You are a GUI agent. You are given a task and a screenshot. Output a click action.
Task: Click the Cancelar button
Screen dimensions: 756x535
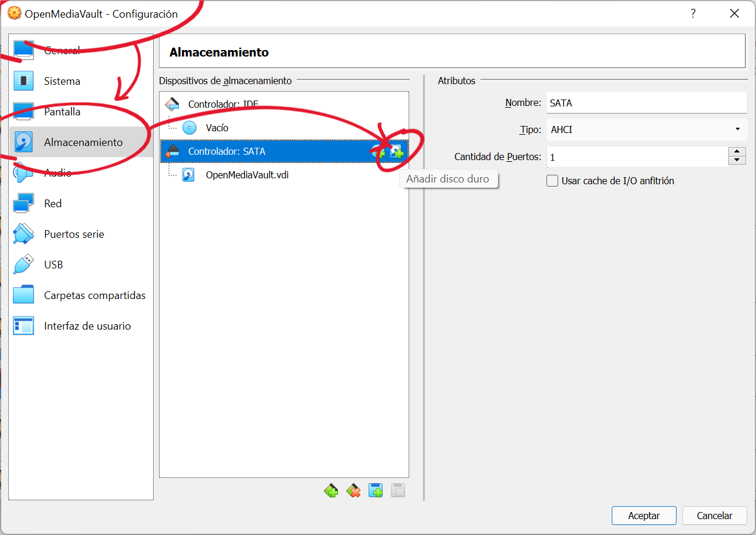tap(714, 516)
